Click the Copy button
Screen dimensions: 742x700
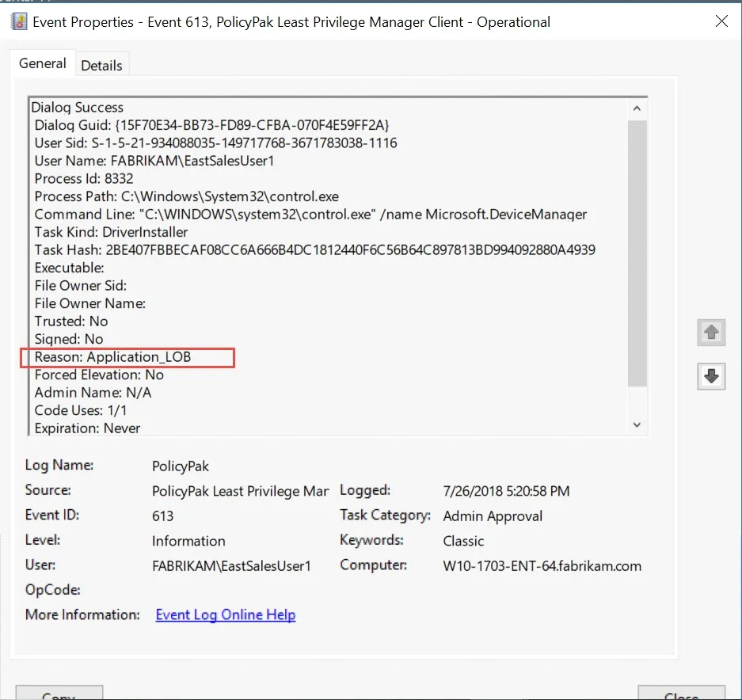coord(59,692)
